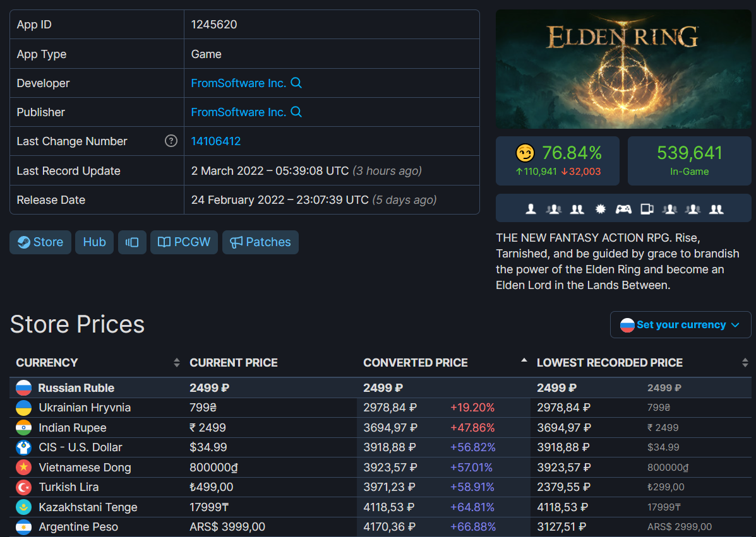Click the ARS$ 3999,00 current price
The width and height of the screenshot is (756, 537).
(x=227, y=527)
